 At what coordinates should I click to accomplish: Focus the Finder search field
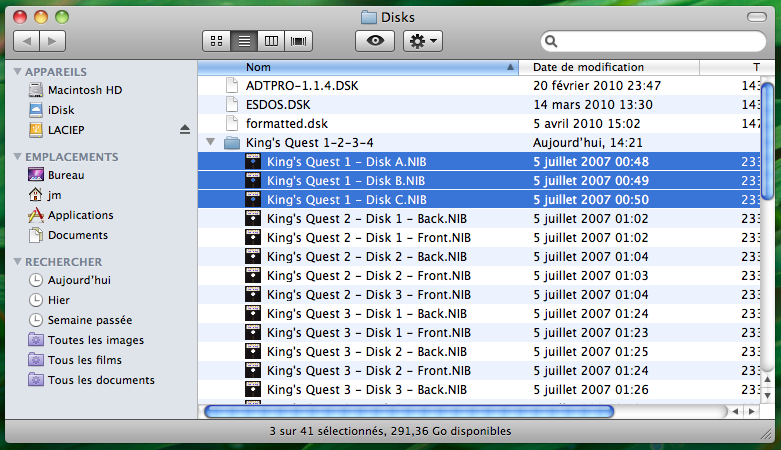point(653,41)
